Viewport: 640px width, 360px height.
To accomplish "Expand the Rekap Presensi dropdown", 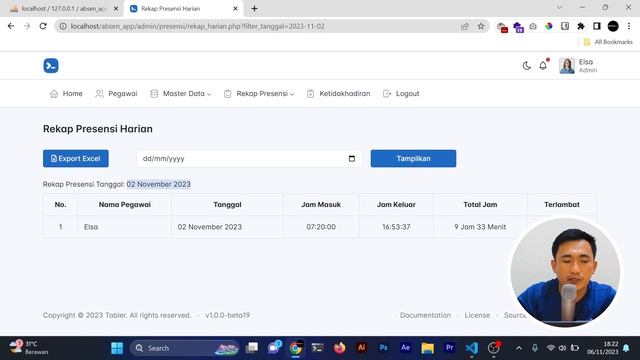I will pos(259,93).
